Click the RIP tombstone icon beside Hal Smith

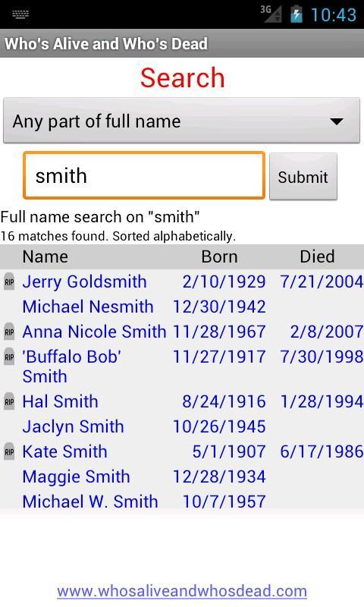click(9, 401)
